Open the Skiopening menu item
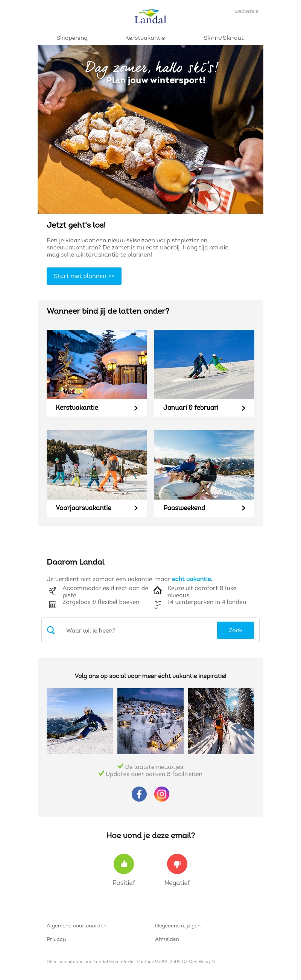 click(x=71, y=38)
